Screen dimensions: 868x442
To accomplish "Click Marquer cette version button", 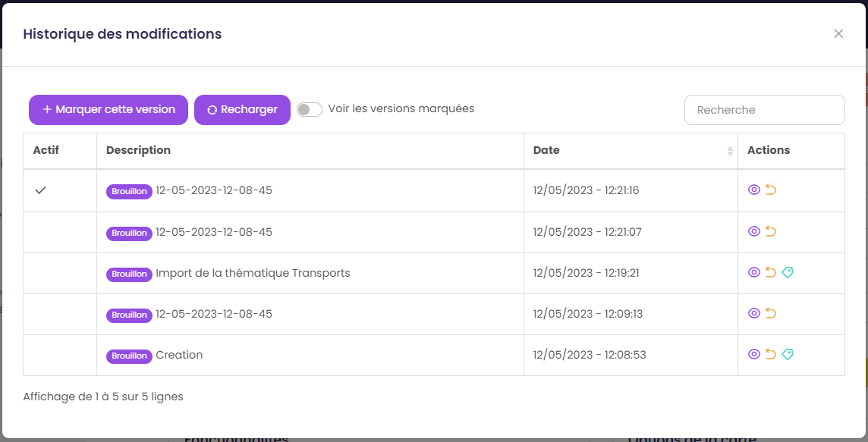I will pyautogui.click(x=108, y=109).
